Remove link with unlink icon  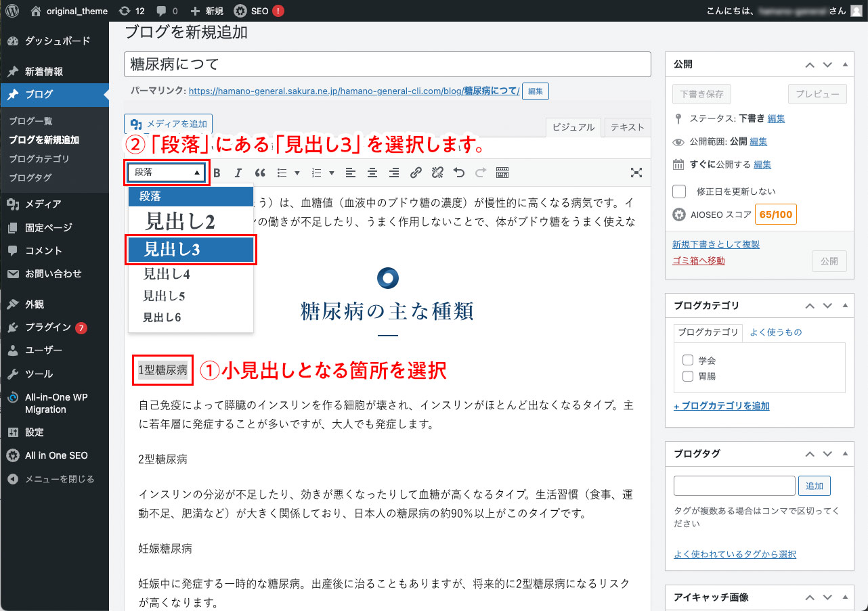click(437, 173)
